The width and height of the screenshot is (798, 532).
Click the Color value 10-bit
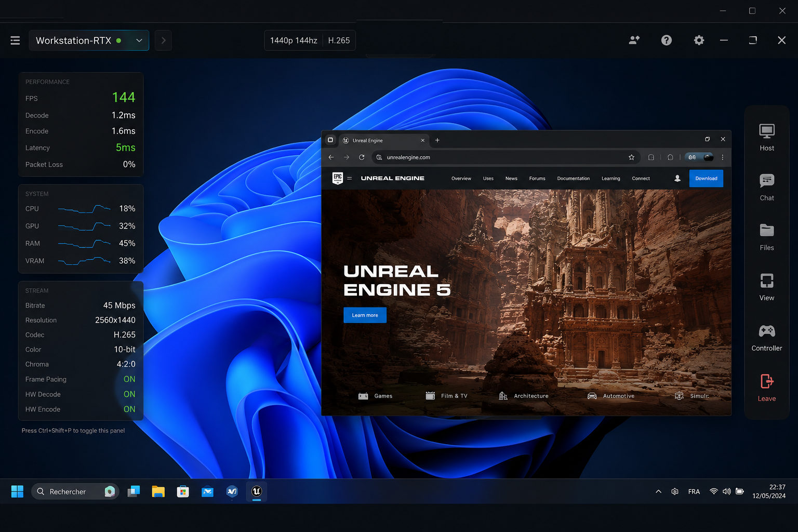pyautogui.click(x=125, y=350)
